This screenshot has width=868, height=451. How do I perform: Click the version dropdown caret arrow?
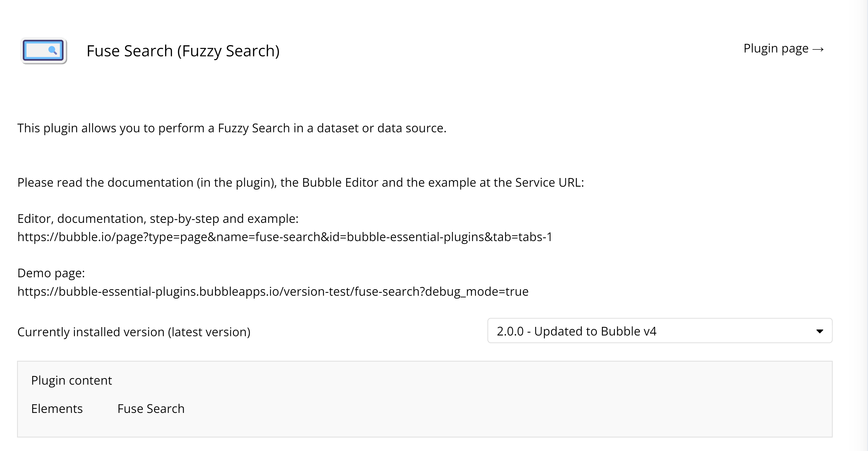pos(820,331)
